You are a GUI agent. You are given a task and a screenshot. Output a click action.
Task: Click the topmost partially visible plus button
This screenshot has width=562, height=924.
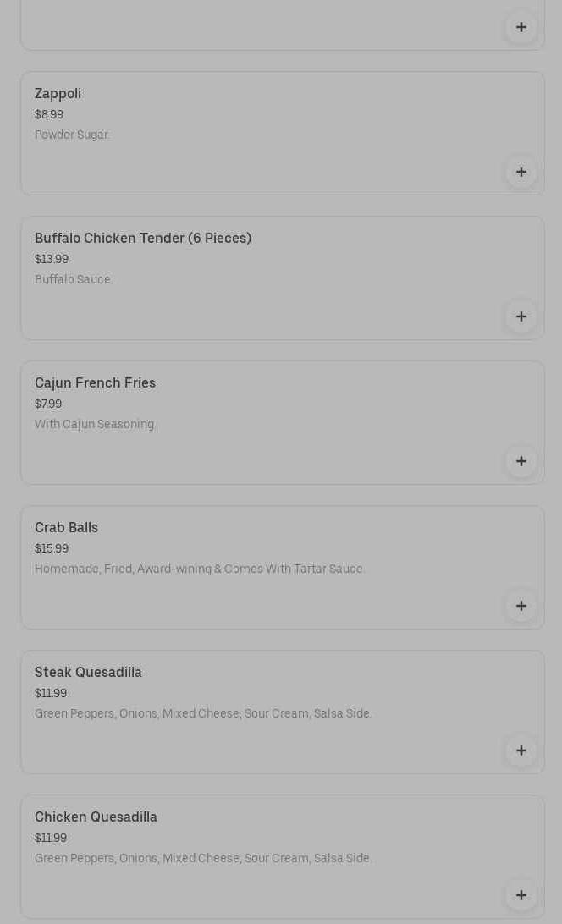tap(521, 27)
